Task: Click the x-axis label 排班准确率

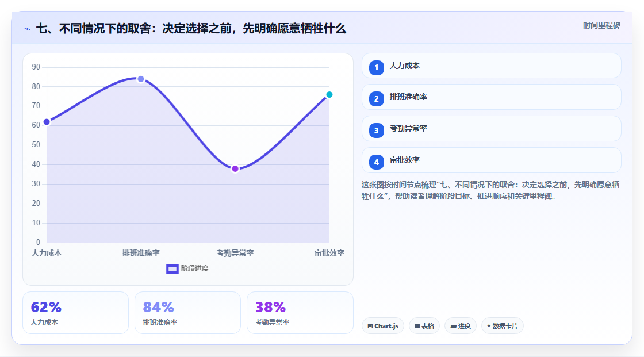Action: point(141,253)
